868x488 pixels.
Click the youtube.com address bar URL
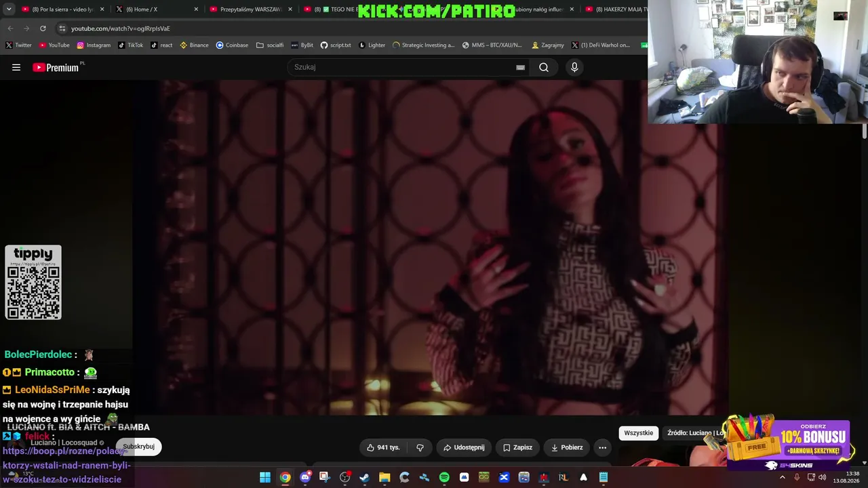[x=121, y=28]
